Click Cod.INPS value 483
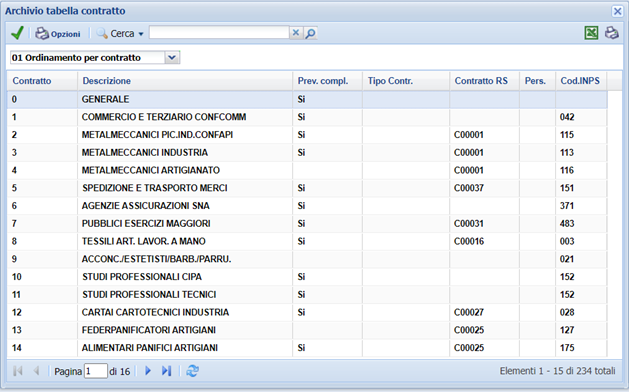The image size is (629, 392). coord(567,223)
